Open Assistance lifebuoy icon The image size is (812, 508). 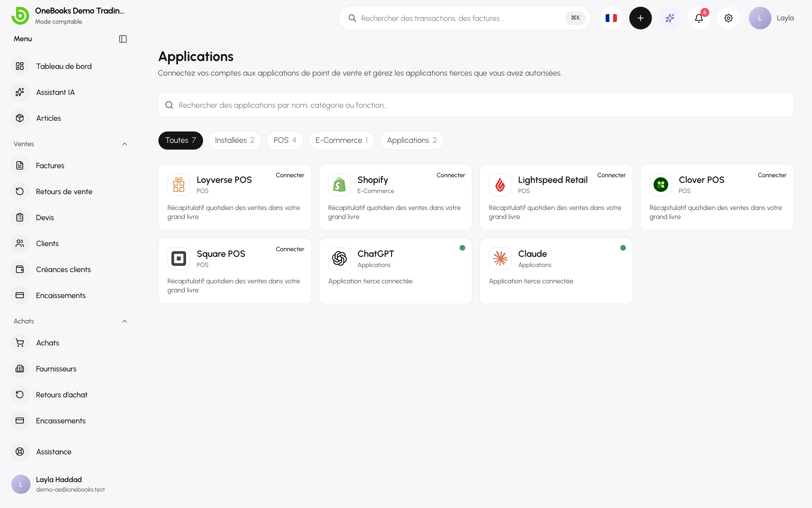pyautogui.click(x=20, y=452)
